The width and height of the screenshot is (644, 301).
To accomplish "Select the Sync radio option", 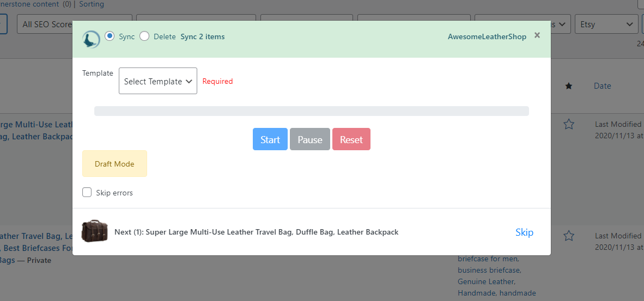I will click(x=110, y=36).
